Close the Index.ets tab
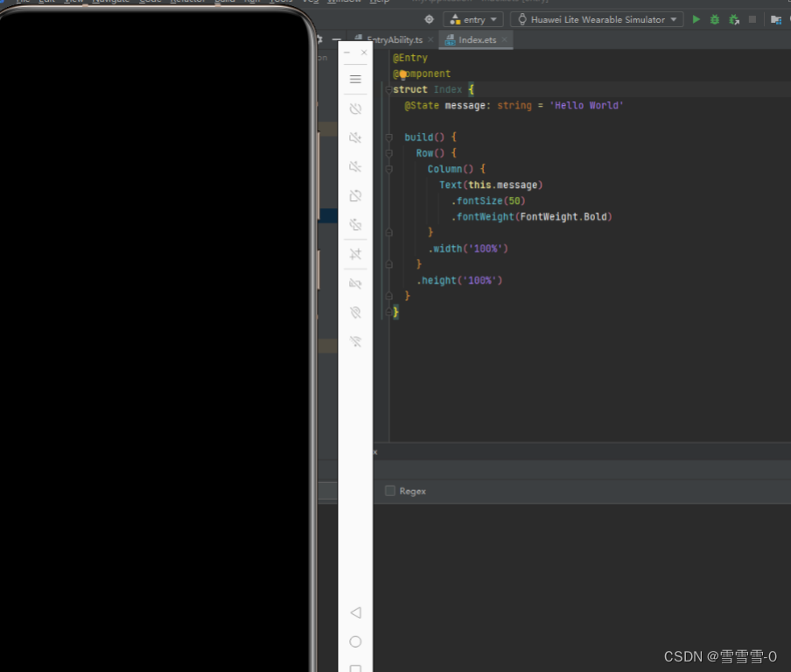 [x=505, y=39]
